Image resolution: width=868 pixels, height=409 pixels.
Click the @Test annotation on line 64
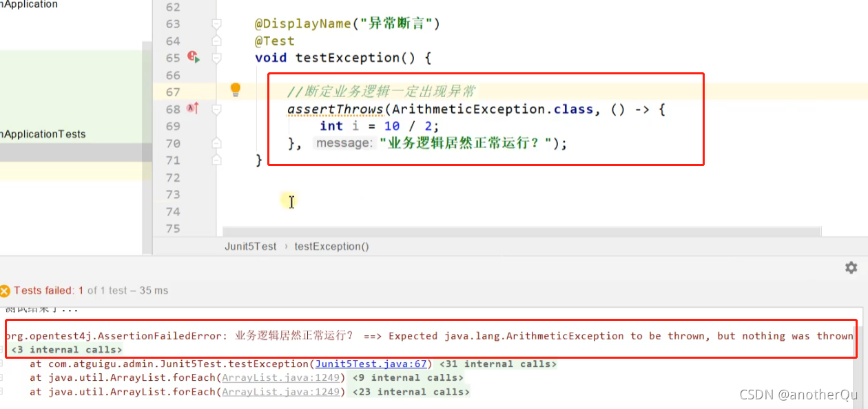[x=275, y=41]
